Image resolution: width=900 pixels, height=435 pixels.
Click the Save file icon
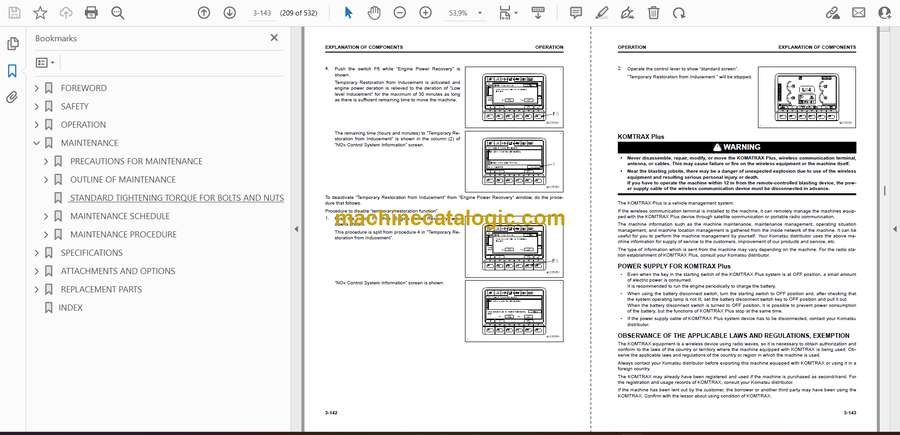coord(14,13)
